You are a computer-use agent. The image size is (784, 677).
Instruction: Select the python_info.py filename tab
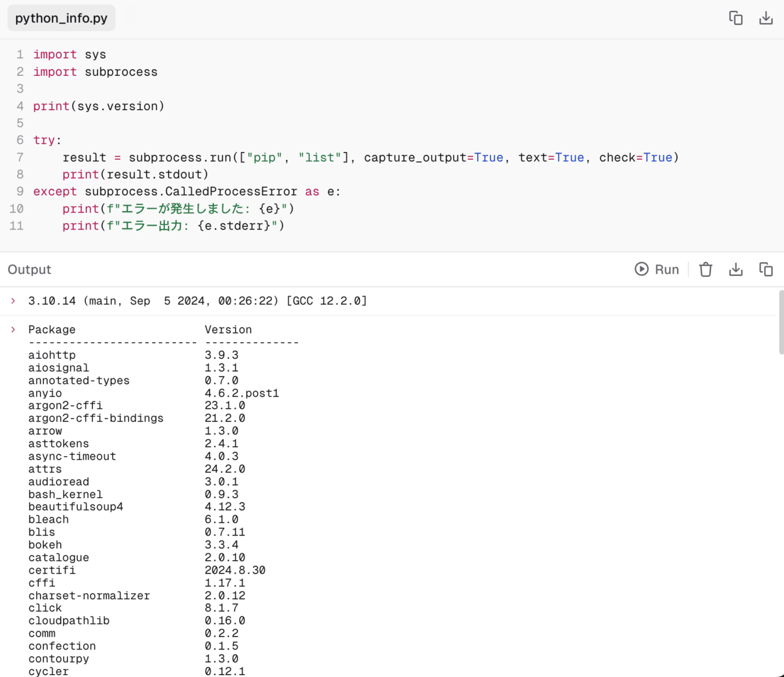pos(61,18)
